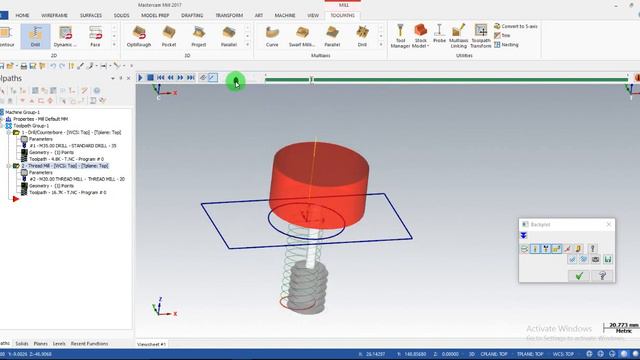Switch to the Planes manager tab
The height and width of the screenshot is (360, 640).
click(x=40, y=344)
